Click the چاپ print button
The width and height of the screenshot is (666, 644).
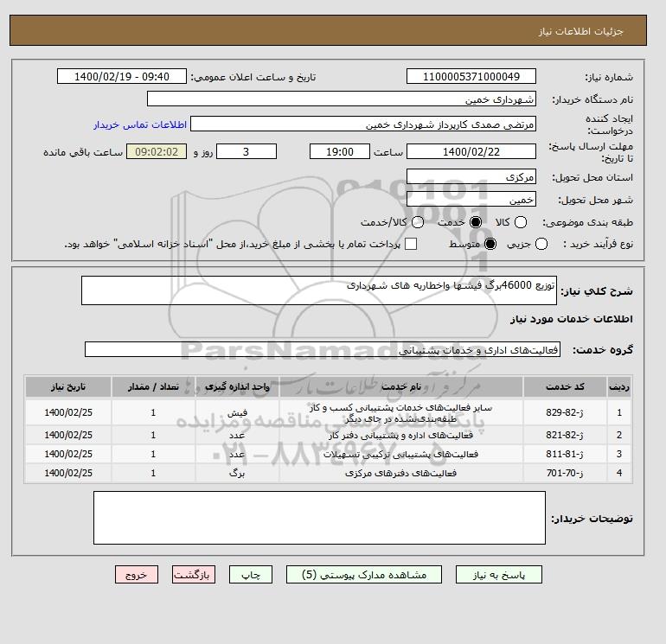251,575
